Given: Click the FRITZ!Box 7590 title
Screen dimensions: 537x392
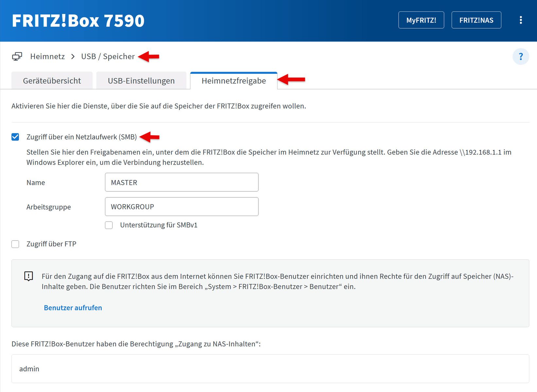Looking at the screenshot, I should (x=78, y=21).
